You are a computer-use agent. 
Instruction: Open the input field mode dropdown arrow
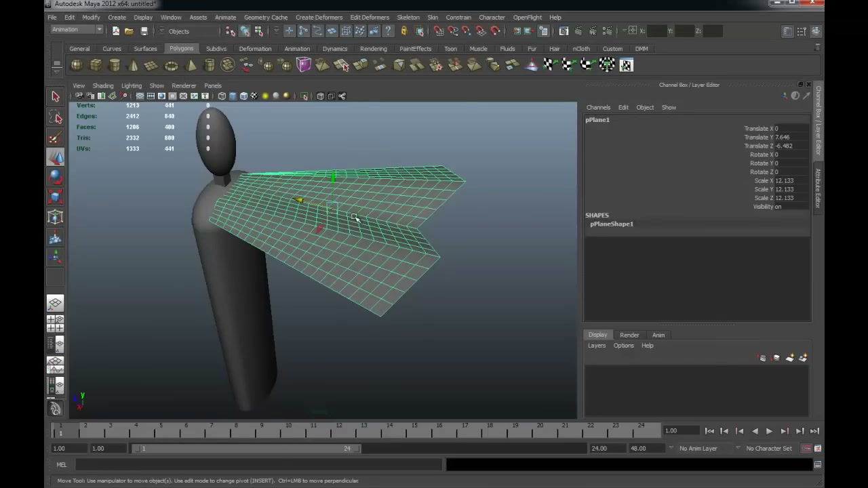pos(625,31)
